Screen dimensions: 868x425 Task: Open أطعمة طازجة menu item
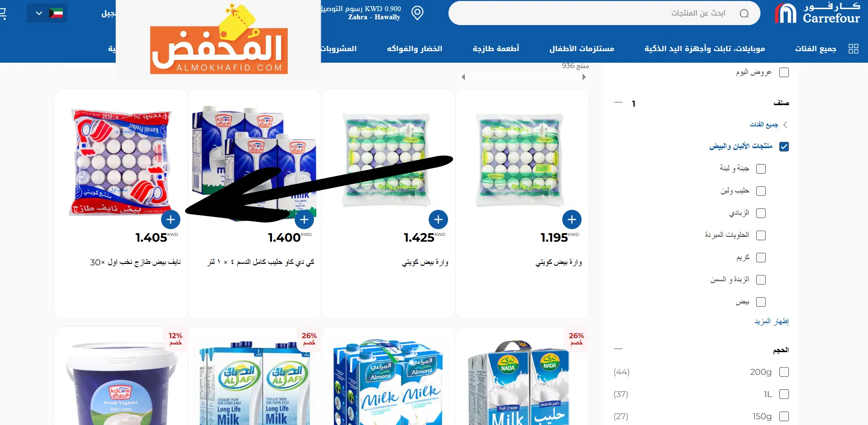point(496,49)
